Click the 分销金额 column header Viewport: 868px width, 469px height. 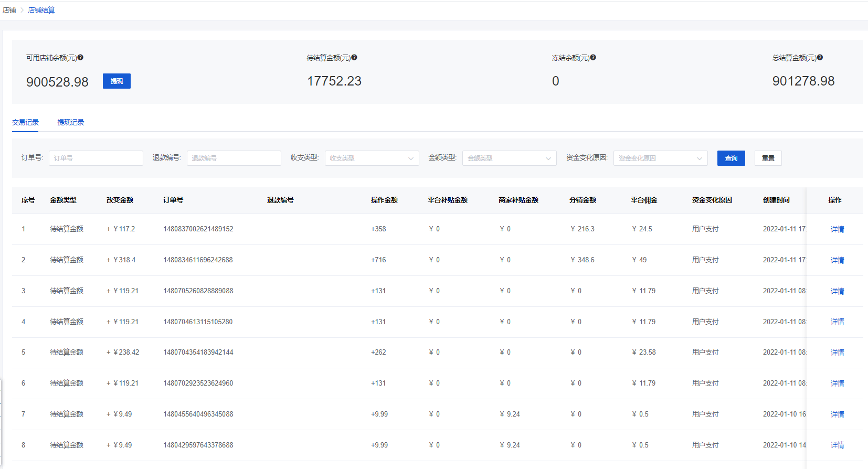(x=583, y=200)
